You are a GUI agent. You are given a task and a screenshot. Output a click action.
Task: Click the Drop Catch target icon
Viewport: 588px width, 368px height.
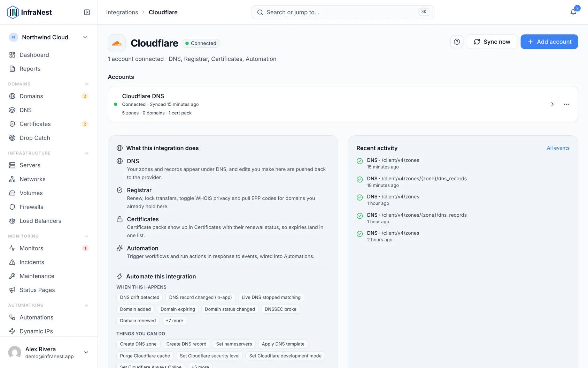pos(12,138)
